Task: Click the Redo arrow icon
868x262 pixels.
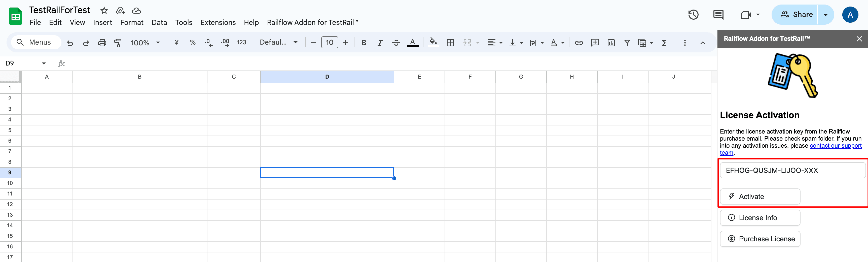Action: click(86, 43)
